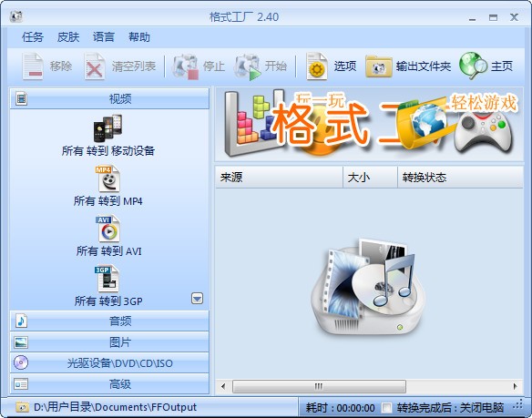
Task: Click the horizontal scrollbar thumb
Action: pyautogui.click(x=319, y=386)
